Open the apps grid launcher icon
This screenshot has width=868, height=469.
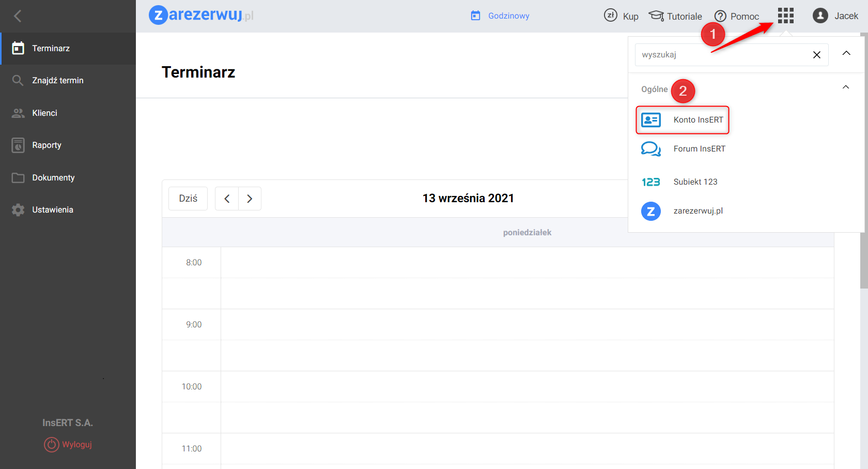[x=785, y=16]
